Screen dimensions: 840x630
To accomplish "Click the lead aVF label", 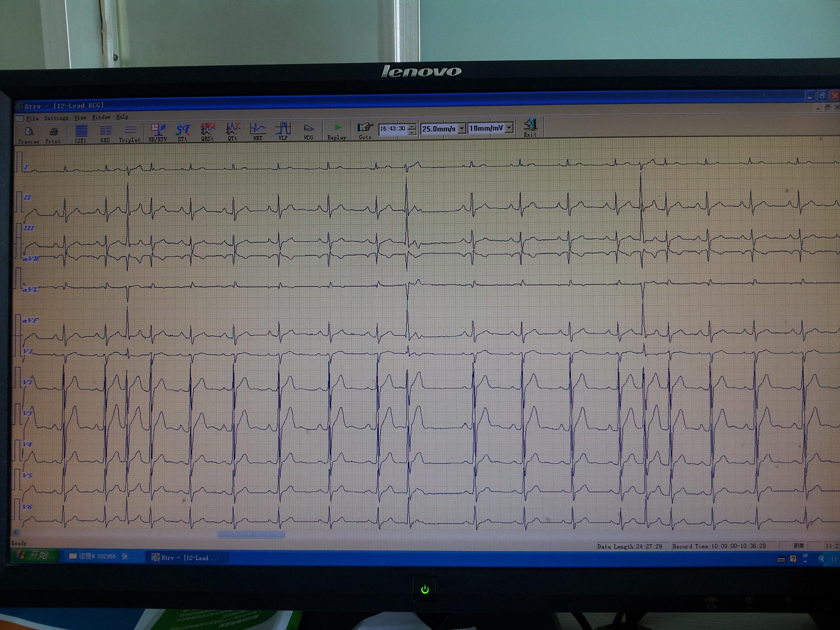I will pyautogui.click(x=30, y=320).
